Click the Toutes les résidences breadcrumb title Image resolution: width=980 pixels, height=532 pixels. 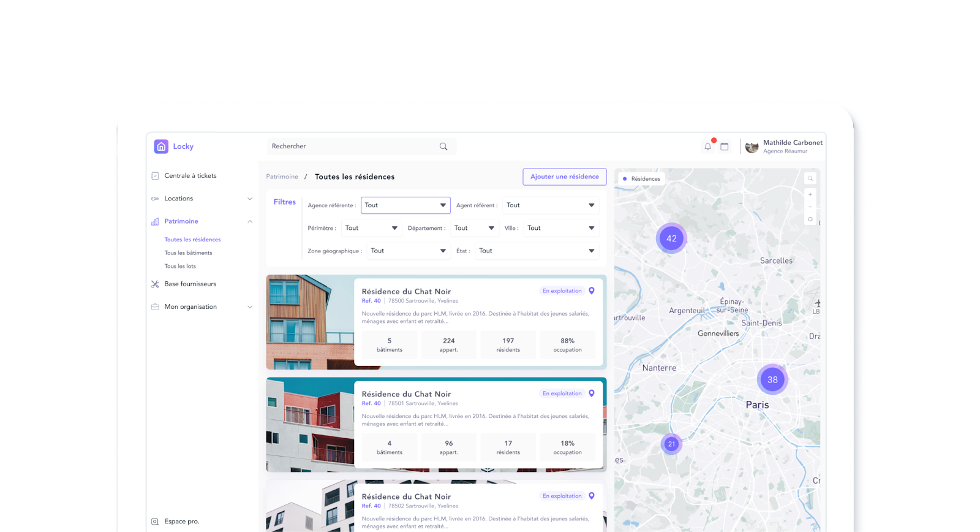click(x=355, y=177)
